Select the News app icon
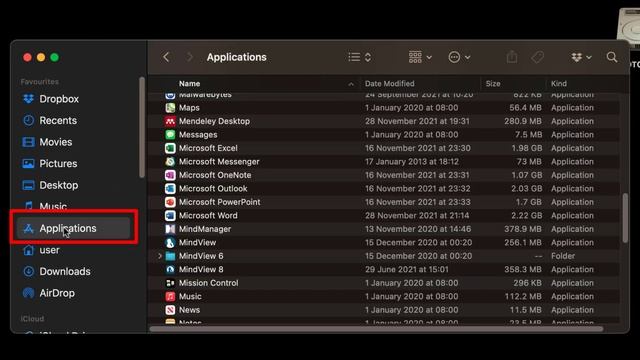The image size is (640, 360). [x=170, y=310]
